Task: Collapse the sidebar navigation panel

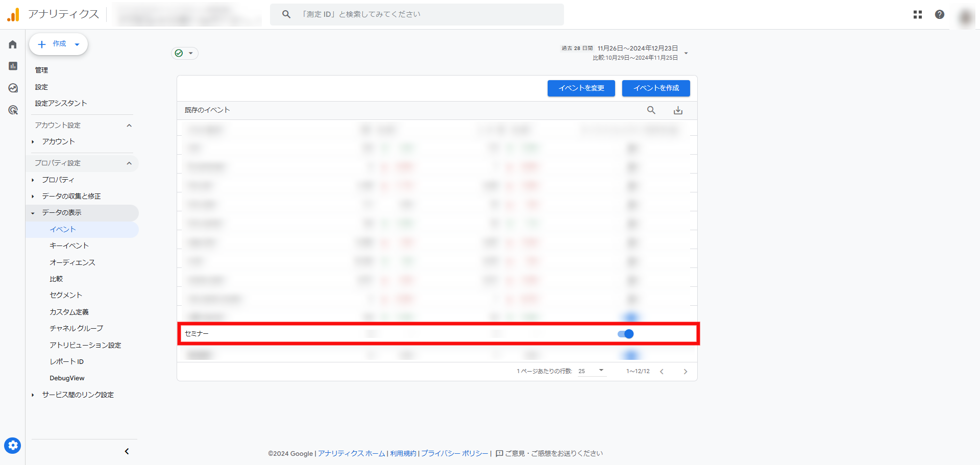Action: 127,451
